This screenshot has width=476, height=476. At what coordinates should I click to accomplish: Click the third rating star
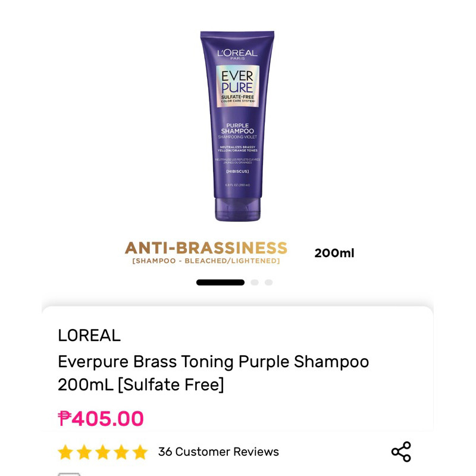(102, 452)
